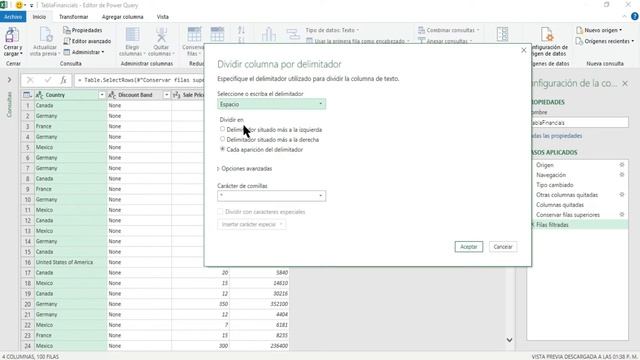Image resolution: width=640 pixels, height=360 pixels.
Task: Click the scroll down arrow of data grid
Action: pyautogui.click(x=509, y=340)
